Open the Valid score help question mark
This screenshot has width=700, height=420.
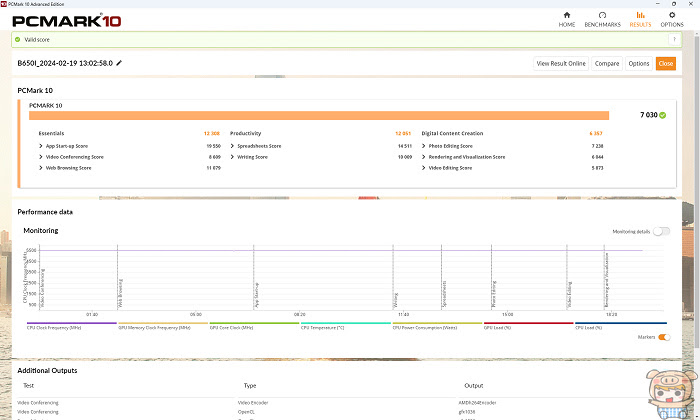point(674,39)
